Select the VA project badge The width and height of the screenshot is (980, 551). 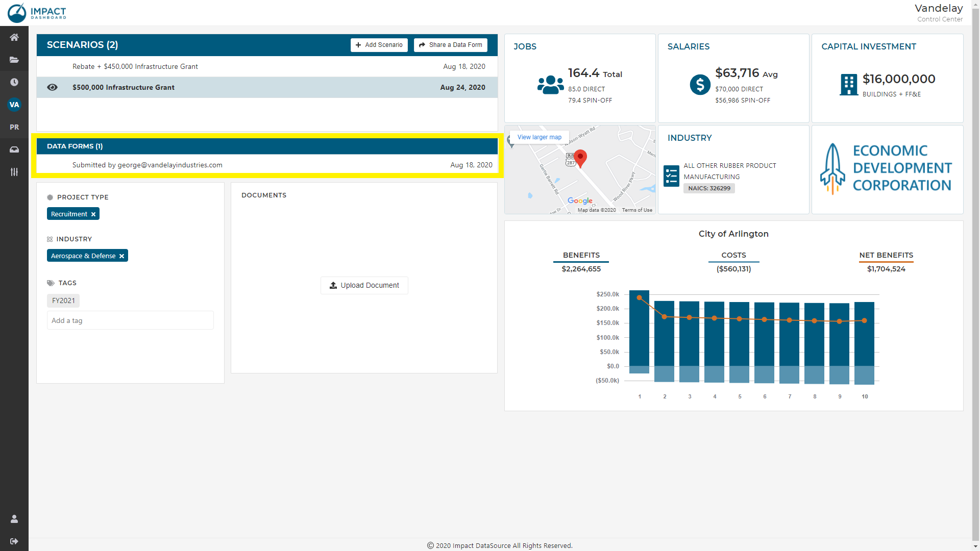pos(14,105)
